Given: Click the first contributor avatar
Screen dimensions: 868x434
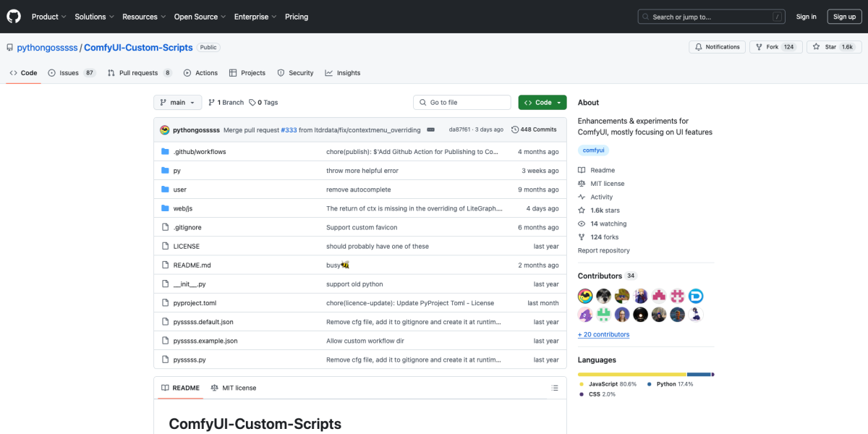Looking at the screenshot, I should point(585,296).
